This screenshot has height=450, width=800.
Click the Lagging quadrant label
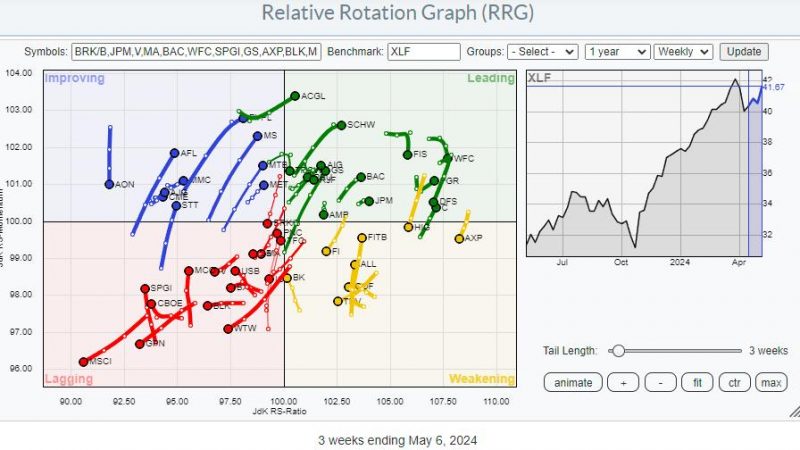(x=69, y=379)
